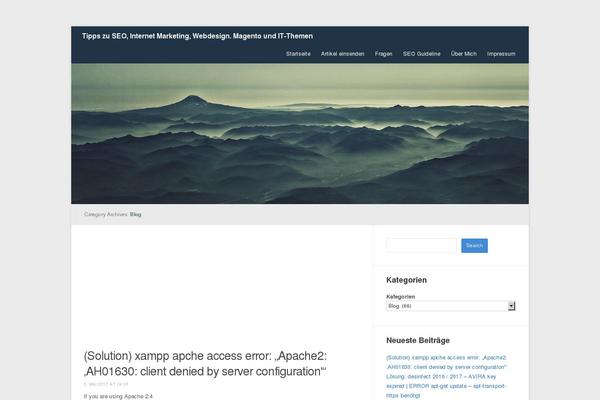Open the xampp apache access error post title
The height and width of the screenshot is (400, 600).
(x=205, y=364)
